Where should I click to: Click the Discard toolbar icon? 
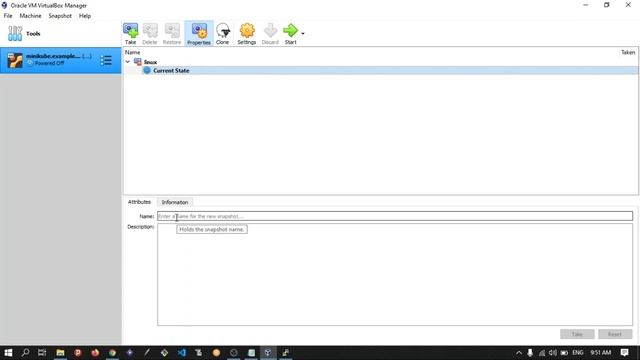coord(270,33)
